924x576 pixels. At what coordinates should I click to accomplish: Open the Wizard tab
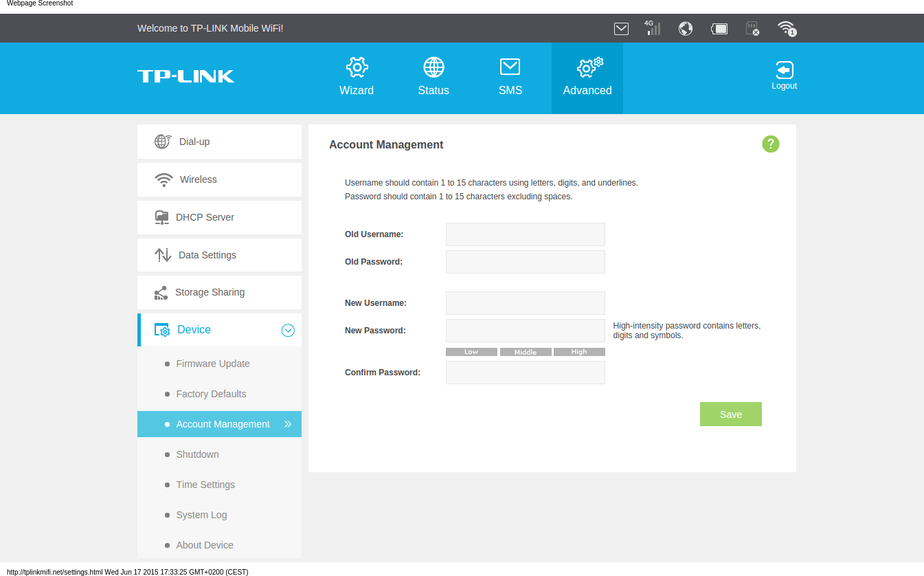pyautogui.click(x=357, y=77)
